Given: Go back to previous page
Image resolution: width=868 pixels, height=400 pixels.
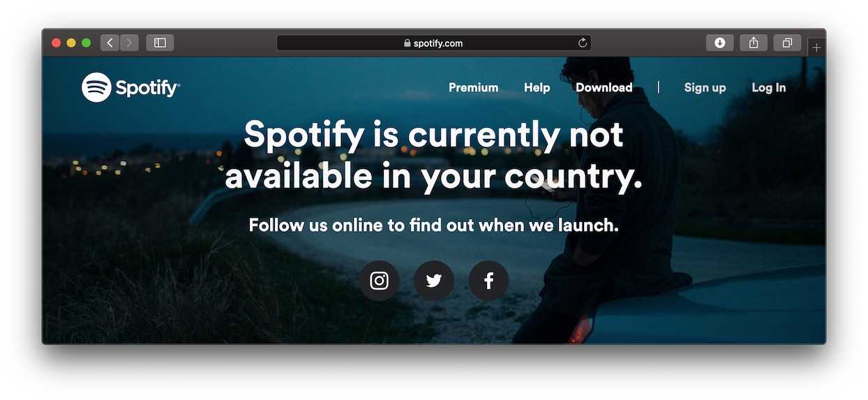Looking at the screenshot, I should point(110,43).
